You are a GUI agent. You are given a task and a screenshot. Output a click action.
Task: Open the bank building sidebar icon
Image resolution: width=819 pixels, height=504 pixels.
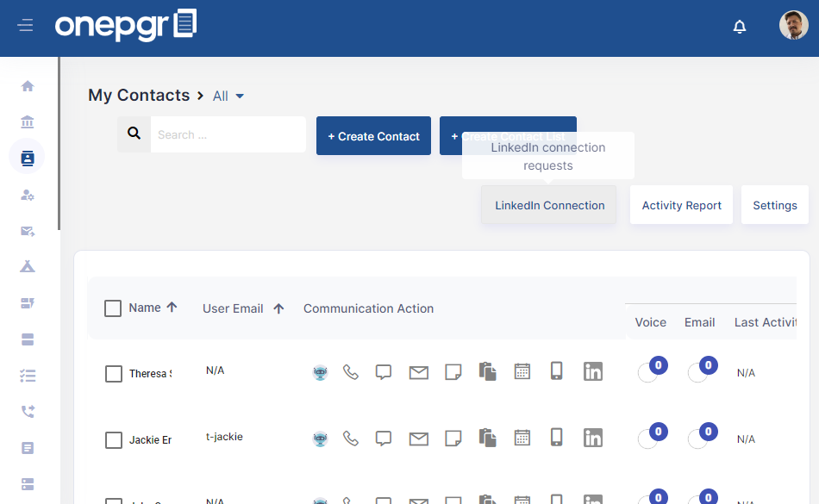[x=28, y=122]
